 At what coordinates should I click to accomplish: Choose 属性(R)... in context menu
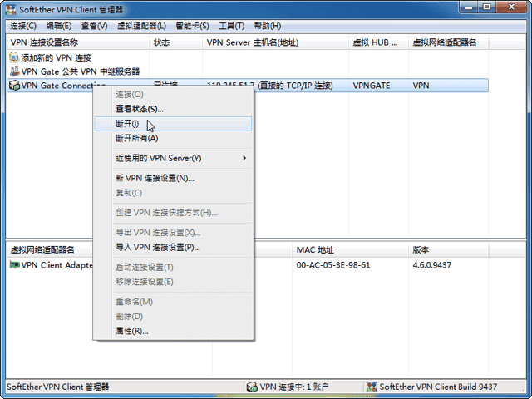tap(173, 331)
